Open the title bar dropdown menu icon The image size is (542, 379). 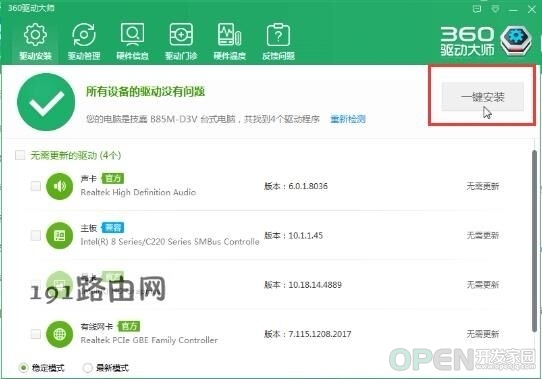point(495,9)
